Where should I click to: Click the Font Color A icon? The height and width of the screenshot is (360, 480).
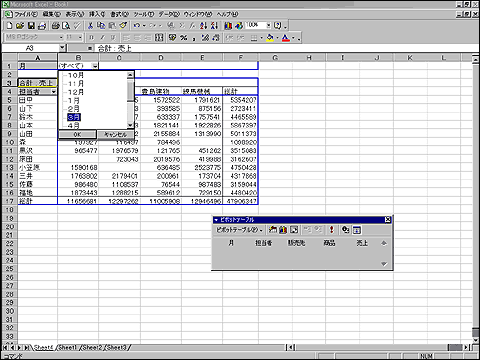tap(285, 38)
